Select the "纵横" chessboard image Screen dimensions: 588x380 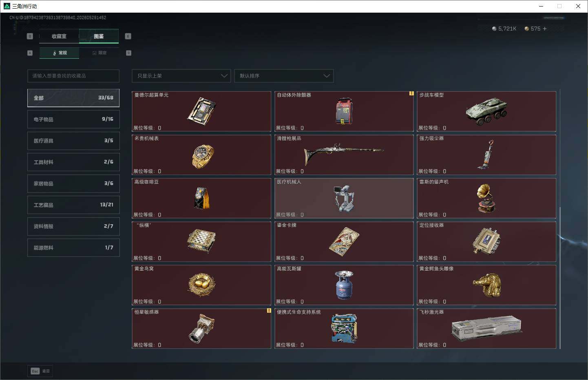coord(201,241)
